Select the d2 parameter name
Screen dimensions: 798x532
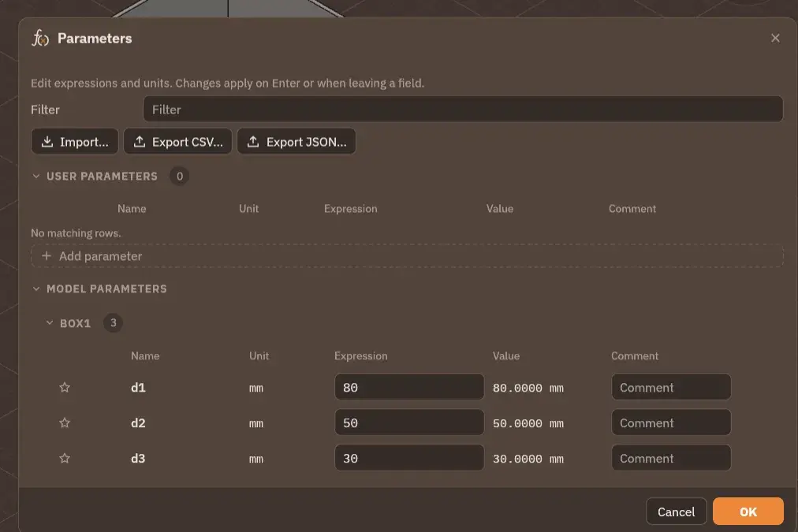(x=138, y=423)
